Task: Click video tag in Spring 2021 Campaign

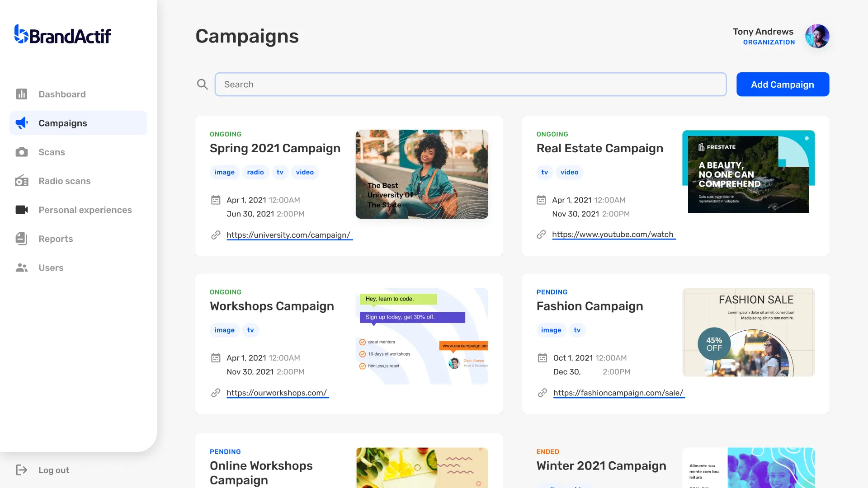Action: pos(305,172)
